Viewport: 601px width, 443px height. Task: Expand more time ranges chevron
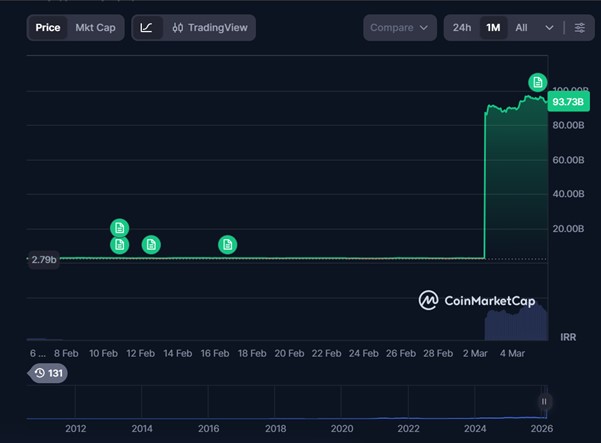pos(549,28)
